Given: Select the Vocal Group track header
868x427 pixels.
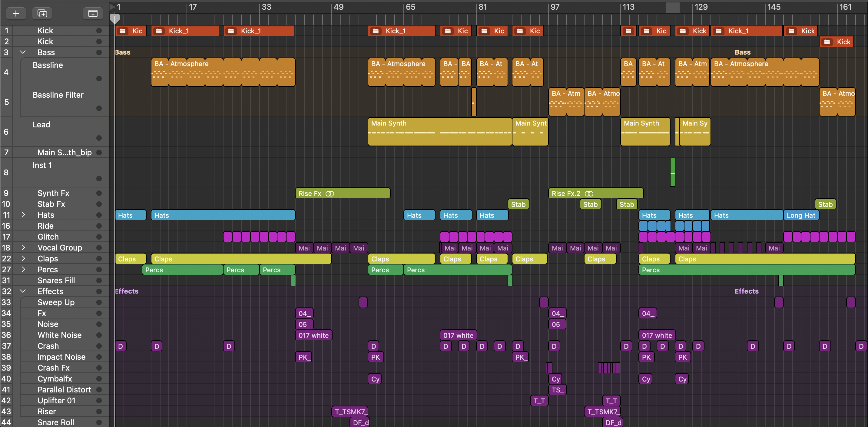Looking at the screenshot, I should click(x=60, y=247).
